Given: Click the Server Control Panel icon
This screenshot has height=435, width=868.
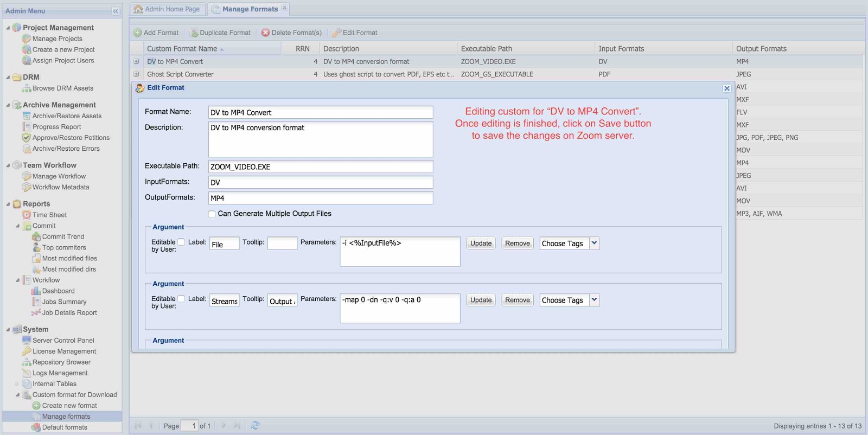Looking at the screenshot, I should point(26,340).
